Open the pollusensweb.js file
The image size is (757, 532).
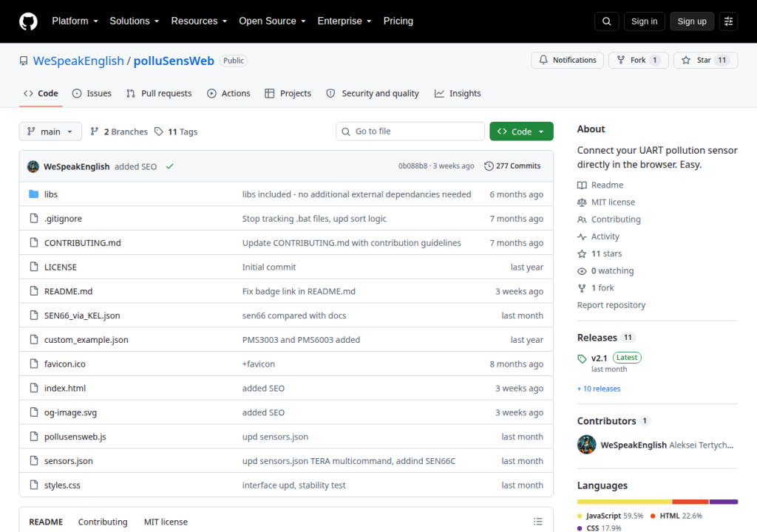pyautogui.click(x=75, y=437)
